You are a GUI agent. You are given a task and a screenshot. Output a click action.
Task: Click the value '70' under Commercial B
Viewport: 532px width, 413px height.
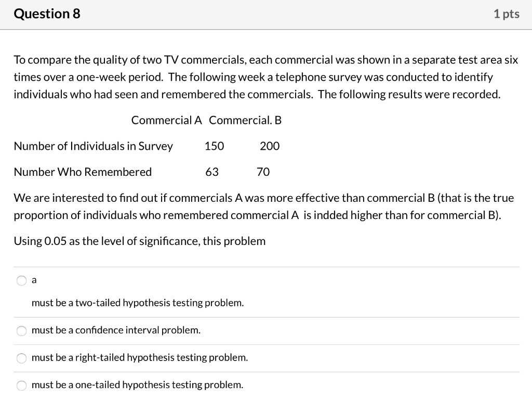point(262,172)
